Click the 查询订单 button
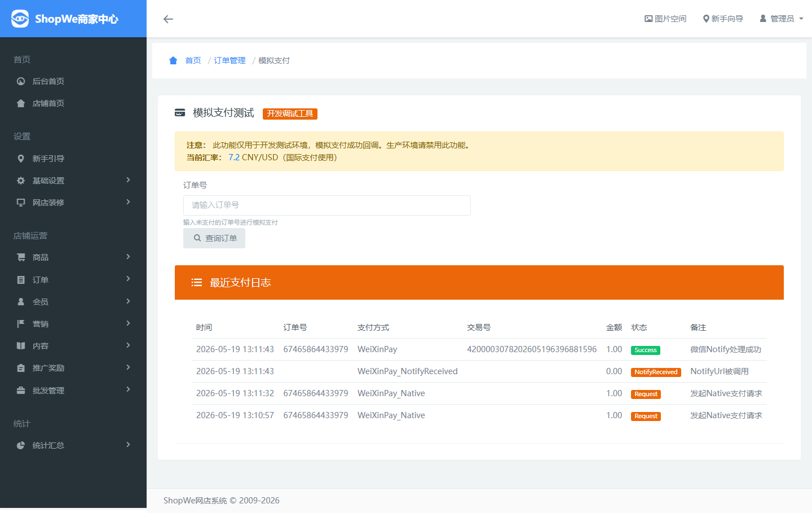The height and width of the screenshot is (513, 812). tap(214, 238)
